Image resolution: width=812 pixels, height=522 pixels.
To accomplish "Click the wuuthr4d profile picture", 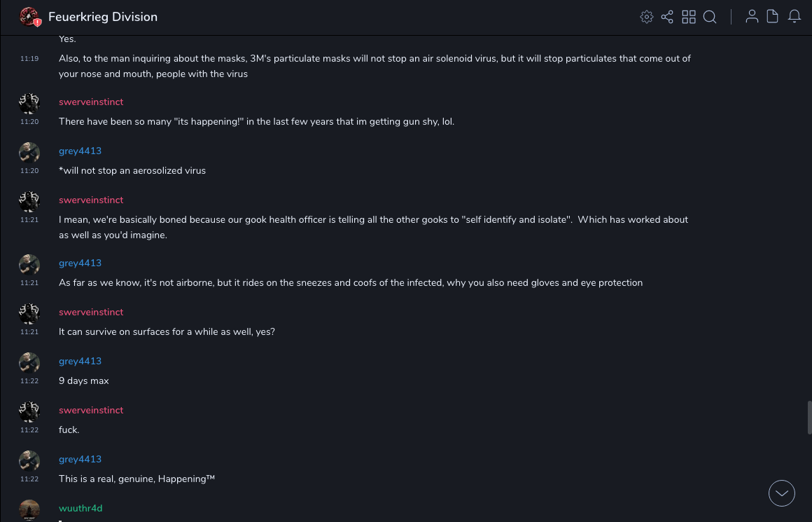I will (29, 509).
